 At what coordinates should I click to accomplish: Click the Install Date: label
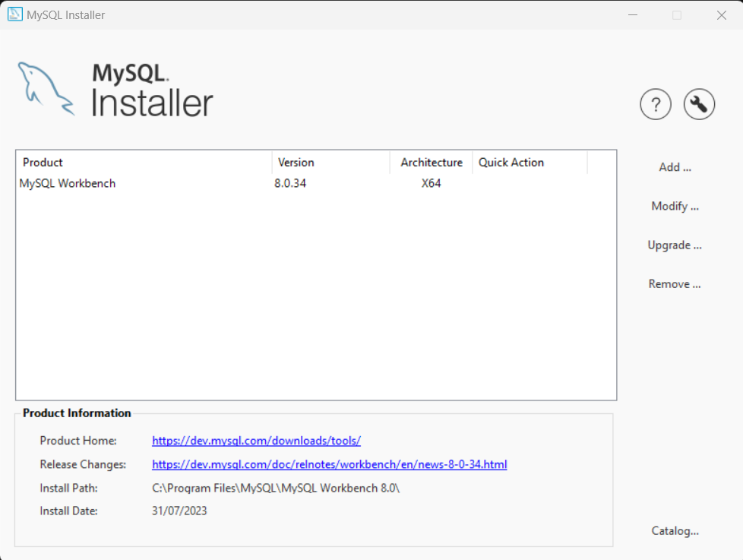(68, 511)
